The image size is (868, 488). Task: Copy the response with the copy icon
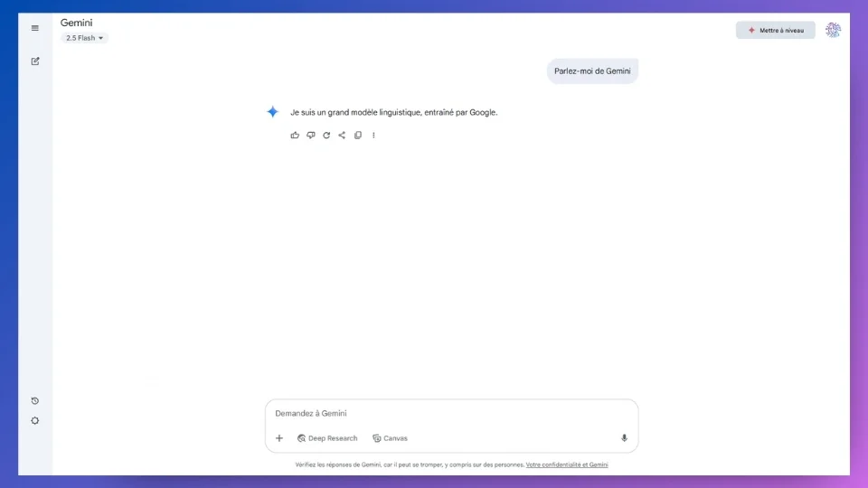point(358,135)
